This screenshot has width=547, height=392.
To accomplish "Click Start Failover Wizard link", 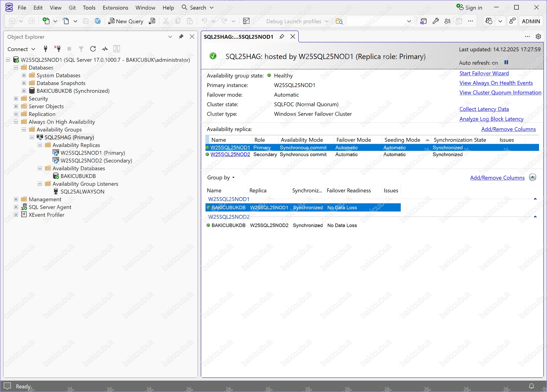I will (484, 73).
